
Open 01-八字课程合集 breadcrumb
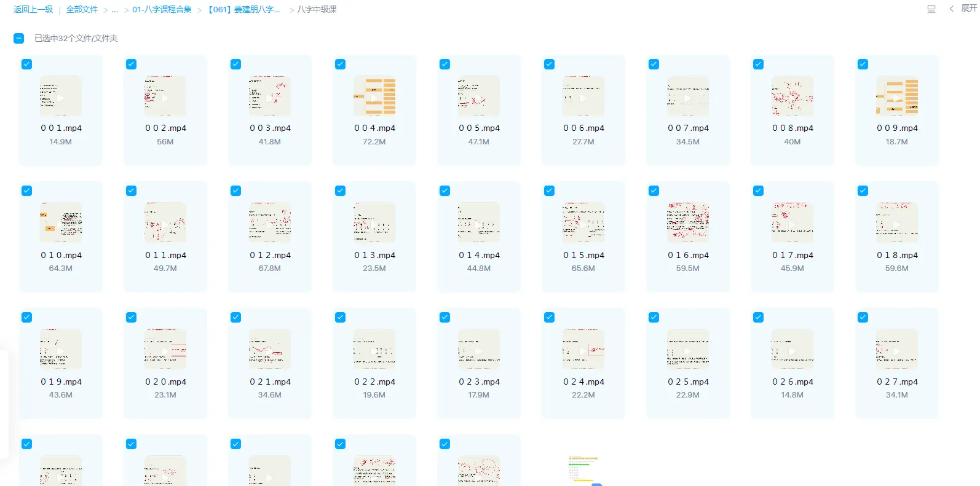click(162, 9)
